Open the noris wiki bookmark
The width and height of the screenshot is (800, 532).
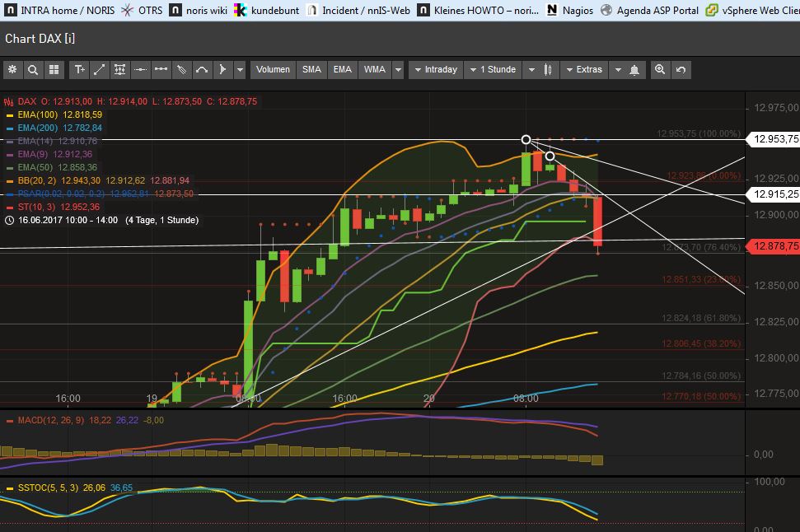[x=198, y=10]
